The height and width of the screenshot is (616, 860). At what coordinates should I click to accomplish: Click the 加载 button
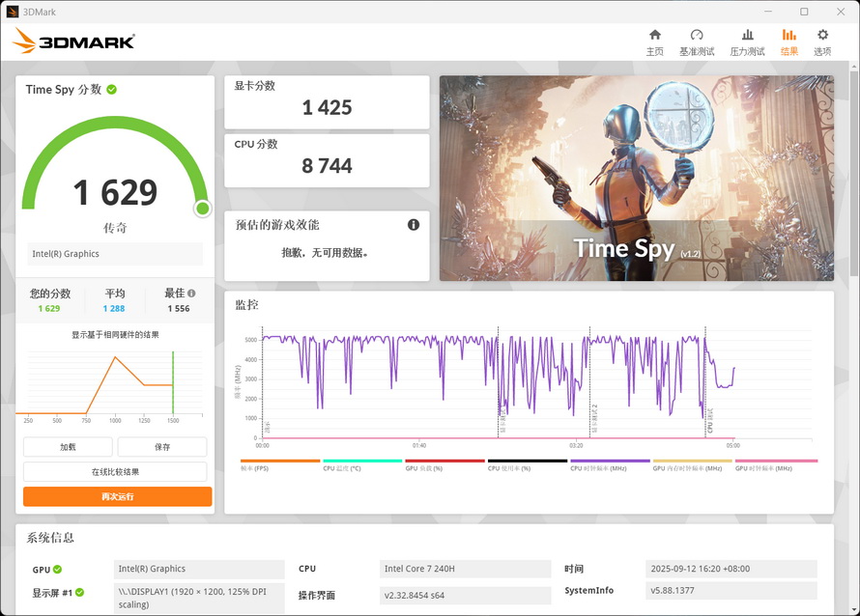68,446
